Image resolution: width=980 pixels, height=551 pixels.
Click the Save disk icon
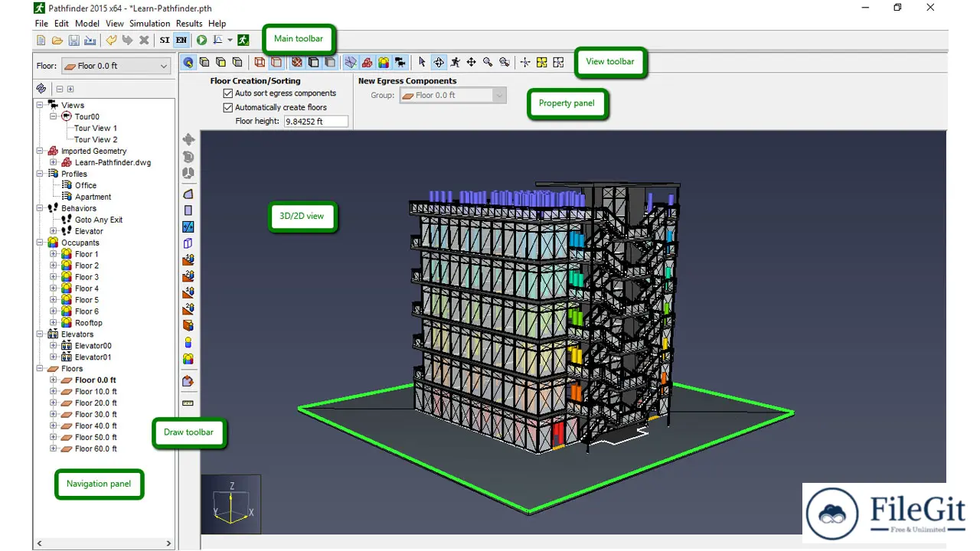(x=74, y=40)
